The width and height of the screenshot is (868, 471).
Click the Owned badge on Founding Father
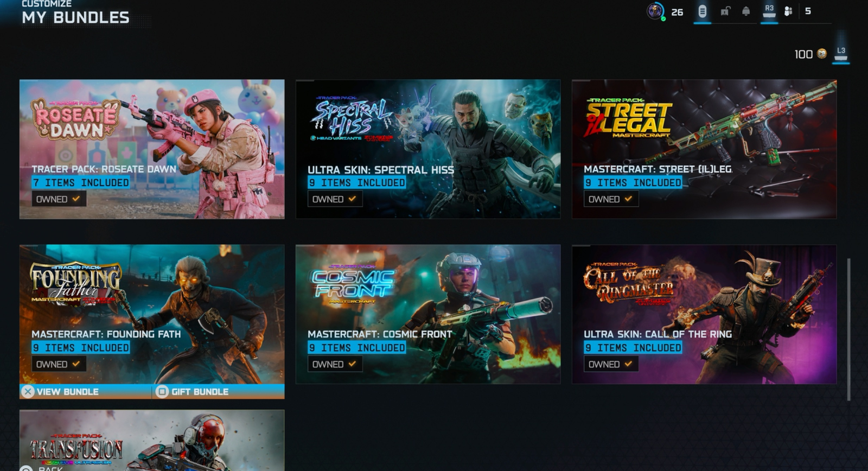59,364
